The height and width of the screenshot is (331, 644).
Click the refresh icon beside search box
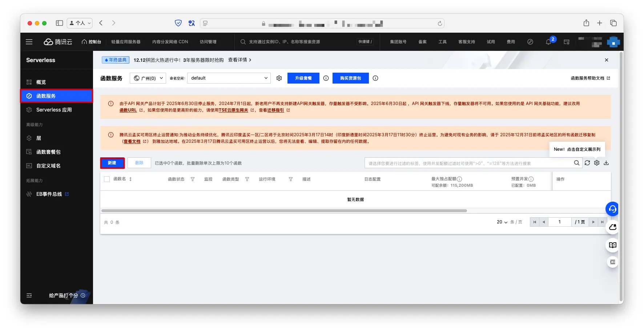[x=587, y=163]
